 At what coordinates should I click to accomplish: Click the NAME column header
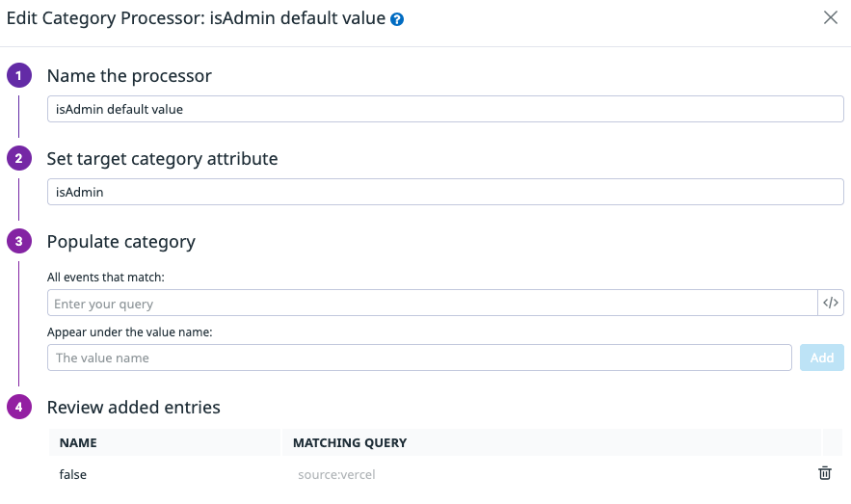(78, 443)
